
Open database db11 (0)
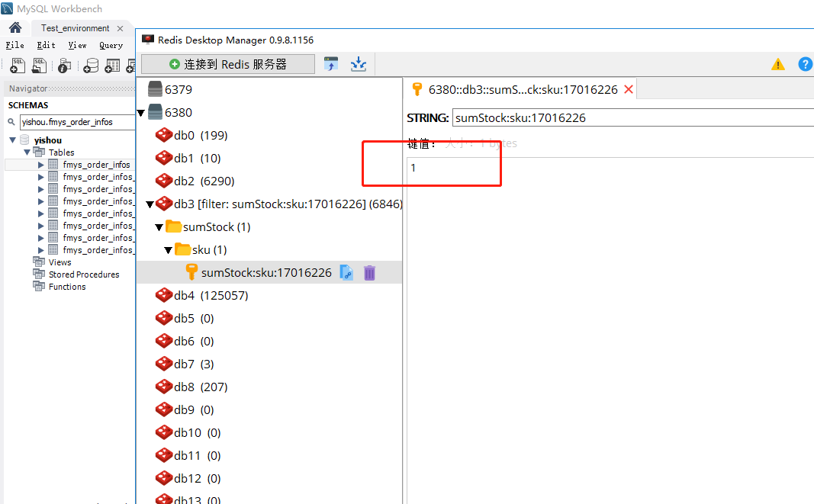tap(198, 455)
